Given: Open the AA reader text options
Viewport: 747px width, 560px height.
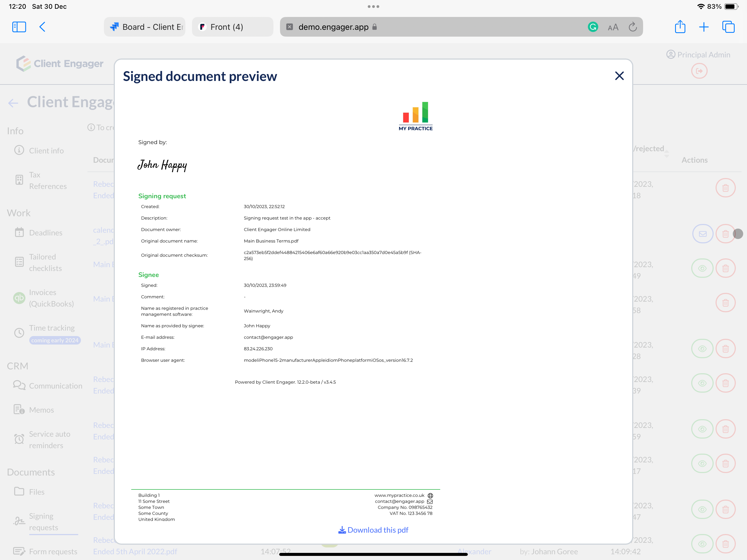Looking at the screenshot, I should 613,27.
